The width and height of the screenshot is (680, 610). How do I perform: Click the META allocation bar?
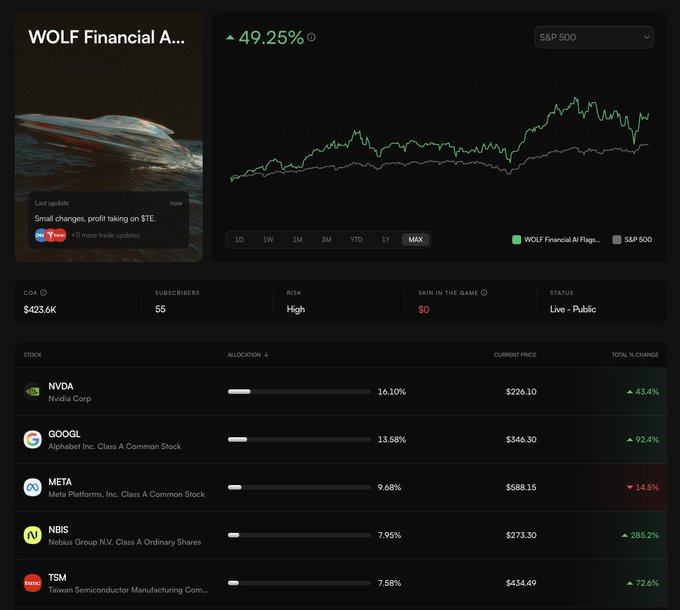[x=299, y=487]
